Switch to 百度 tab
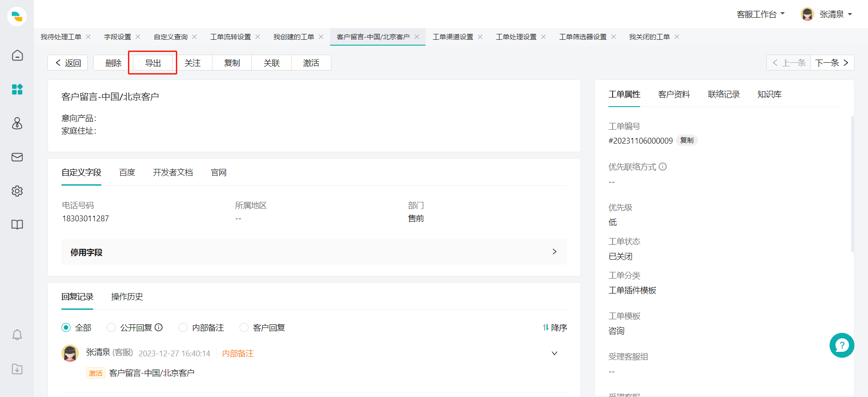The width and height of the screenshot is (868, 397). [x=127, y=173]
